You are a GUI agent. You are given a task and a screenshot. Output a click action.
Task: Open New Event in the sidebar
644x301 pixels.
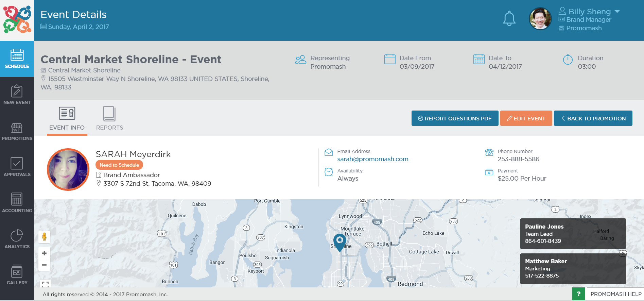(x=17, y=95)
